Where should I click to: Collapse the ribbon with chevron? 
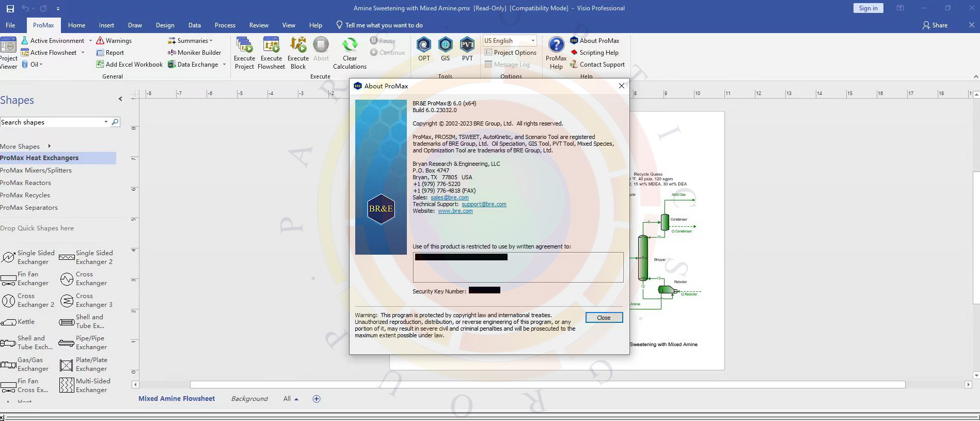(975, 76)
